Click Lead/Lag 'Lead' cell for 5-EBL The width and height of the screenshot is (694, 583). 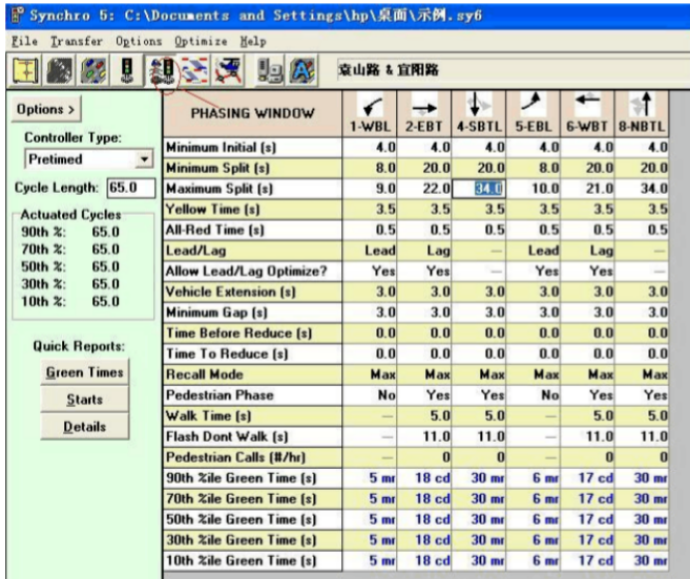533,251
